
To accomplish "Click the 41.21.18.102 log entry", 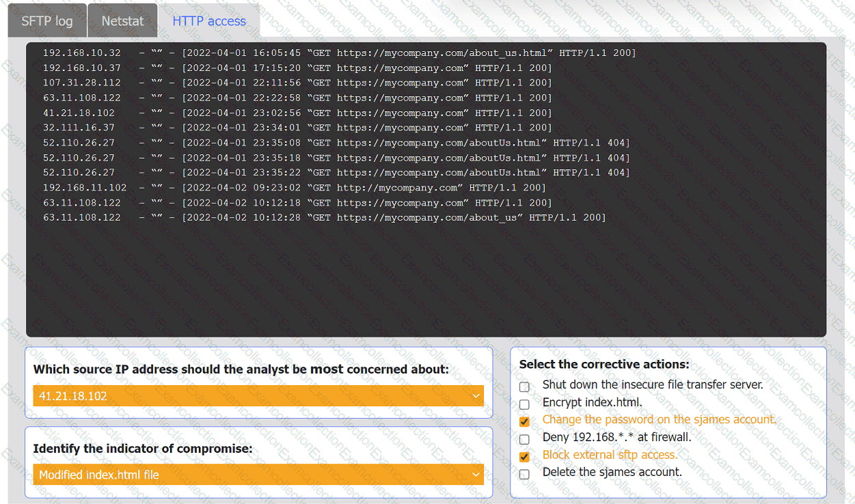I will 297,113.
